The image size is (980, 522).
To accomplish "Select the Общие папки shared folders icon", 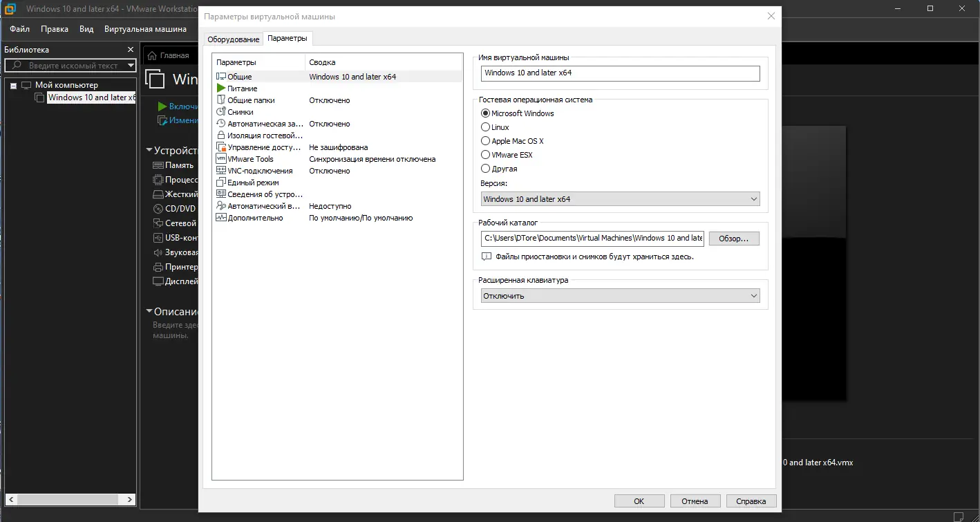I will click(x=221, y=100).
